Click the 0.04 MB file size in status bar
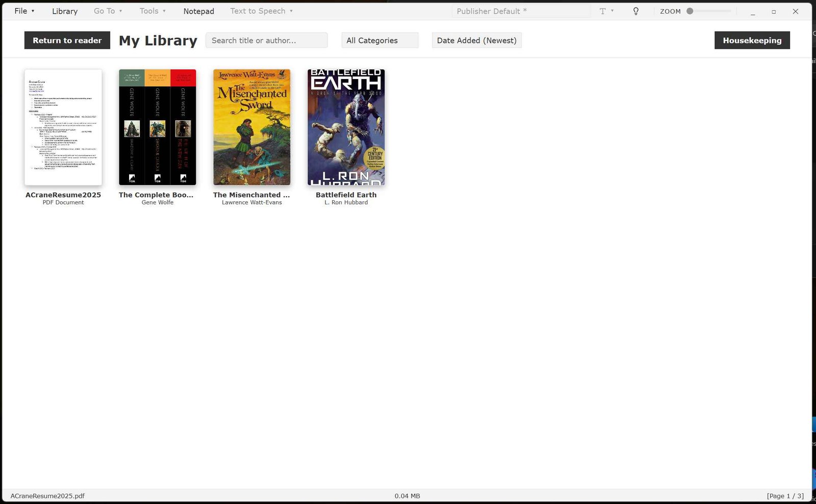 pos(407,496)
